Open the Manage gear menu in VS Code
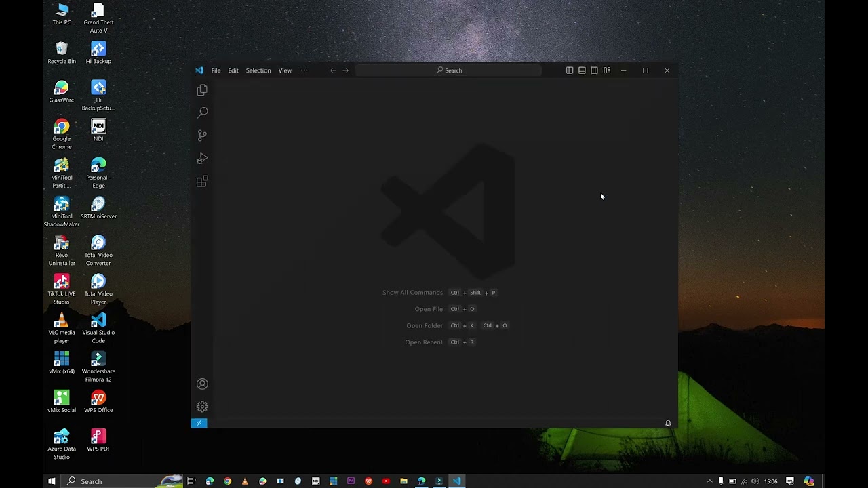Image resolution: width=868 pixels, height=488 pixels. tap(202, 407)
